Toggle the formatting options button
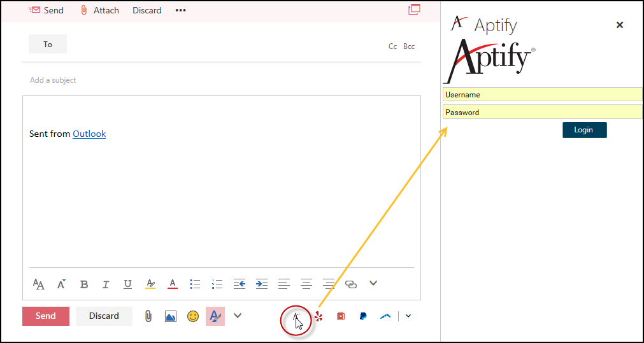The width and height of the screenshot is (644, 343). pos(215,316)
